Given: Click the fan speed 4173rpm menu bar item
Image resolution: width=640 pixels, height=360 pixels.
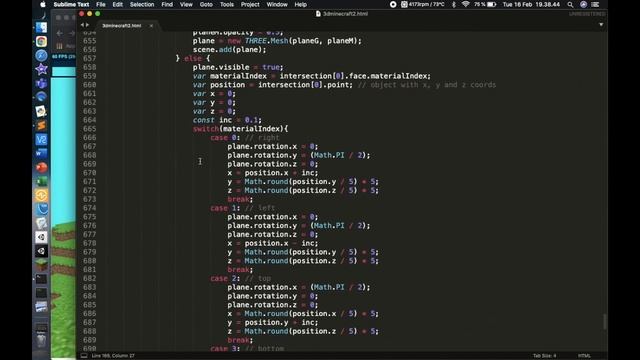Looking at the screenshot, I should [422, 4].
